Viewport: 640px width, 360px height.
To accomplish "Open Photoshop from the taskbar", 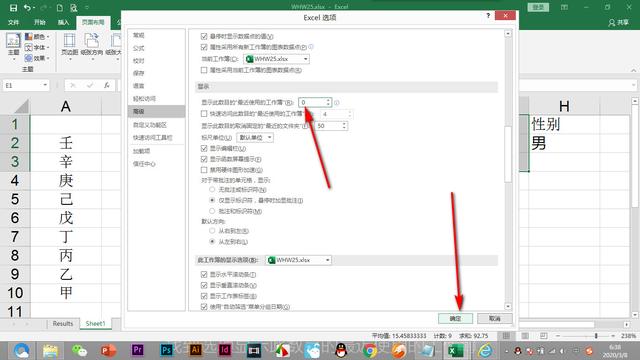I will click(x=167, y=350).
